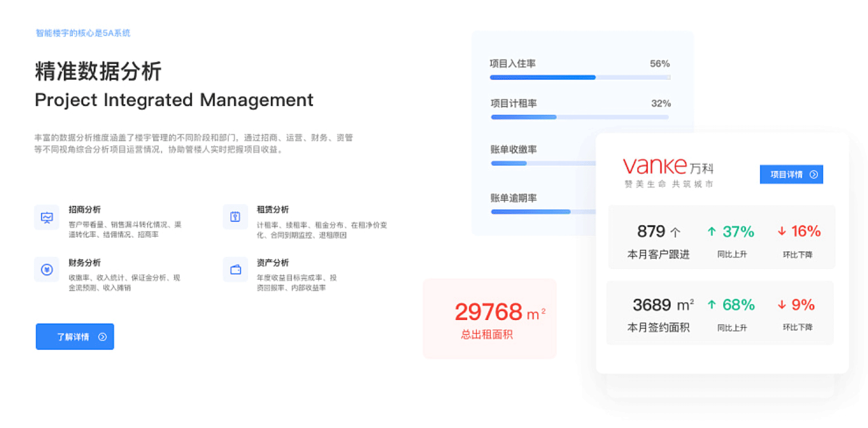
Task: Click the green up arrow beside 37%
Action: (x=712, y=231)
